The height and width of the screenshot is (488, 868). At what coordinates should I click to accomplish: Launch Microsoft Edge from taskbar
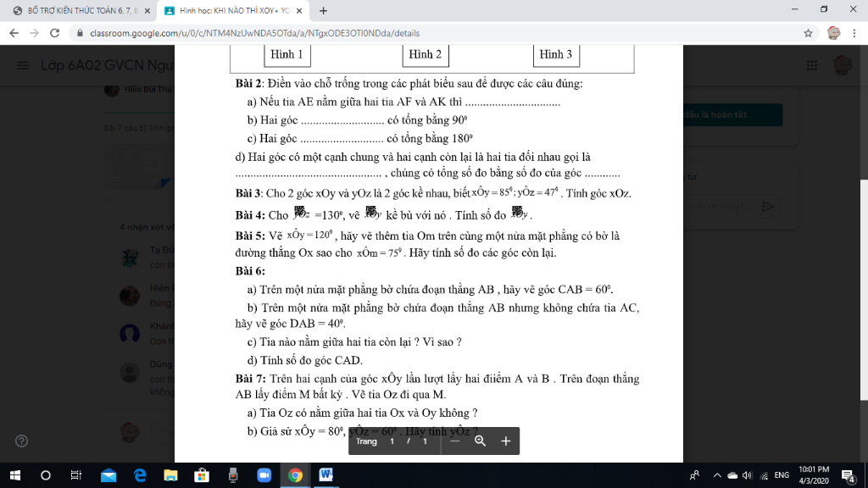click(140, 475)
